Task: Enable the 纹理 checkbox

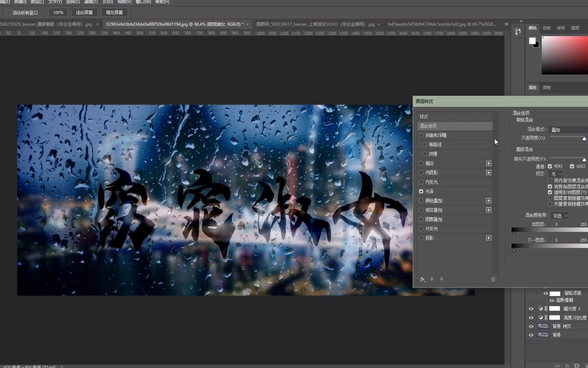Action: click(425, 154)
